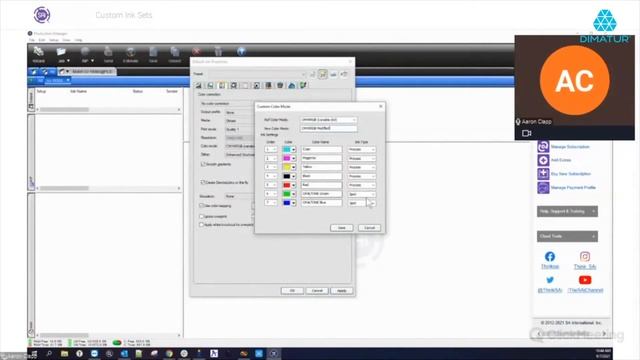Click the Add Extras plus icon
This screenshot has width=640, height=360.
click(x=543, y=160)
